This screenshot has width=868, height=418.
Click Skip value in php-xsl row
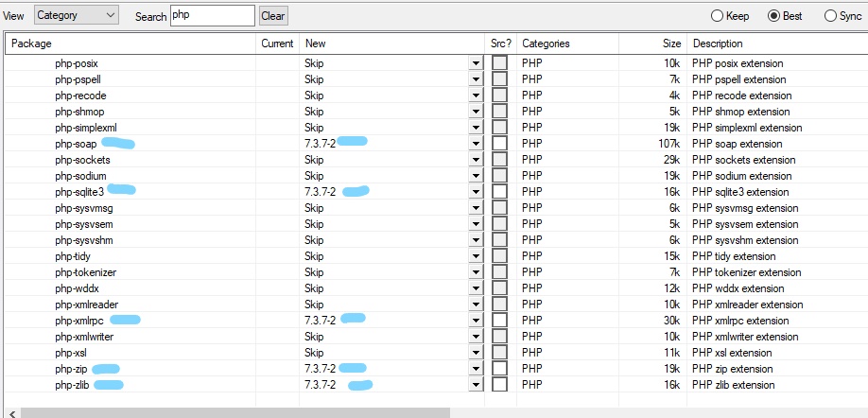pyautogui.click(x=314, y=352)
